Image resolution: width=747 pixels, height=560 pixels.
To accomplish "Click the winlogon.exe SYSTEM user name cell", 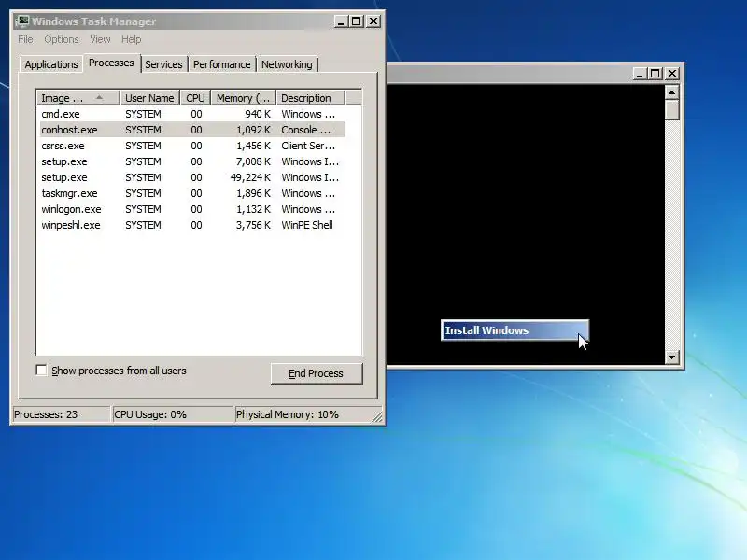I will [143, 209].
